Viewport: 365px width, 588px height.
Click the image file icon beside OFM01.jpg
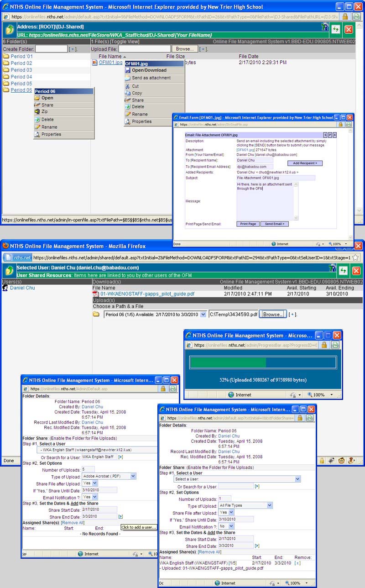[x=95, y=63]
